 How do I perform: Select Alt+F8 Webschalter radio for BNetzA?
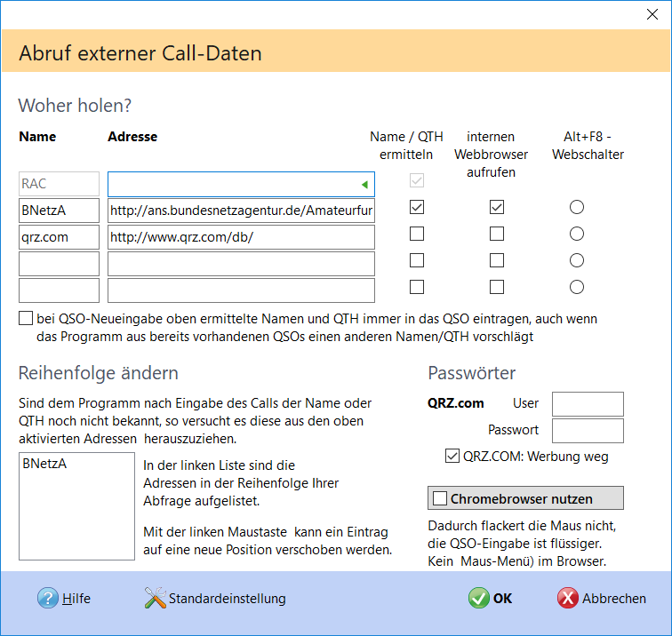(576, 207)
